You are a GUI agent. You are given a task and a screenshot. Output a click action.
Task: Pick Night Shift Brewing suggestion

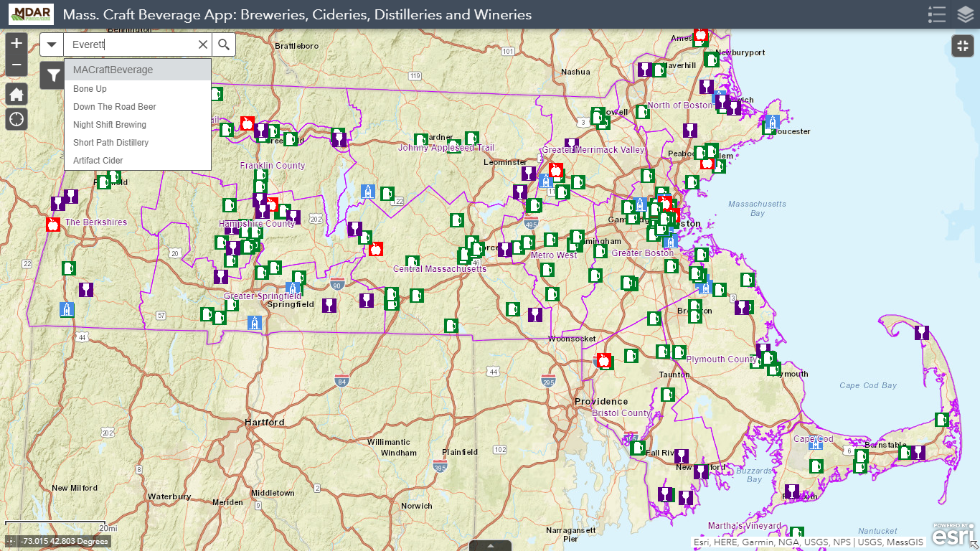coord(109,125)
